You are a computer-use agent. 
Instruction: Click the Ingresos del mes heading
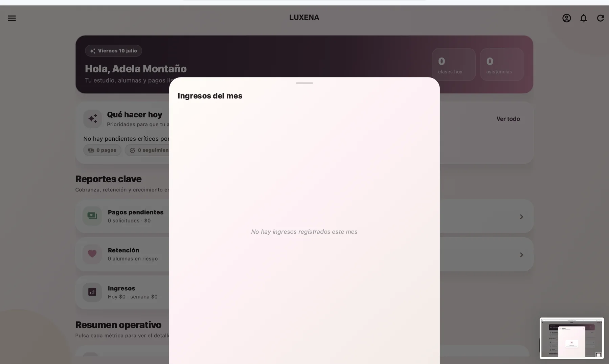[210, 96]
